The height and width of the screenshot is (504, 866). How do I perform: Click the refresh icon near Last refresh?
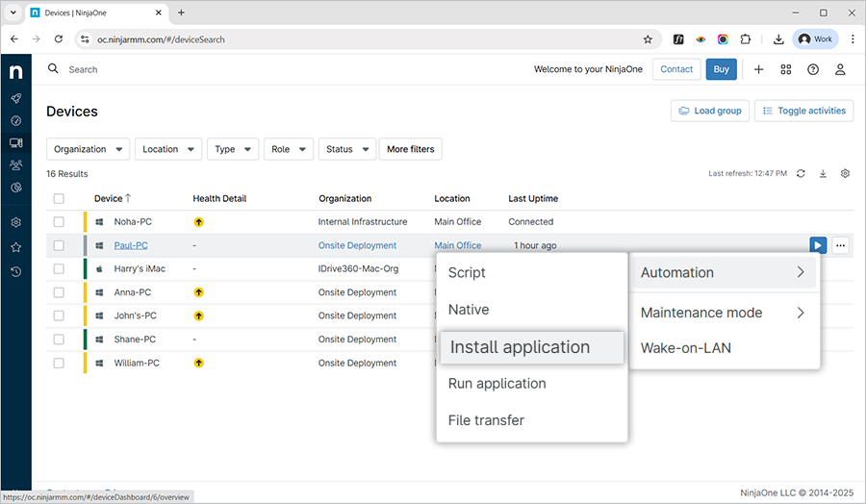(x=801, y=174)
